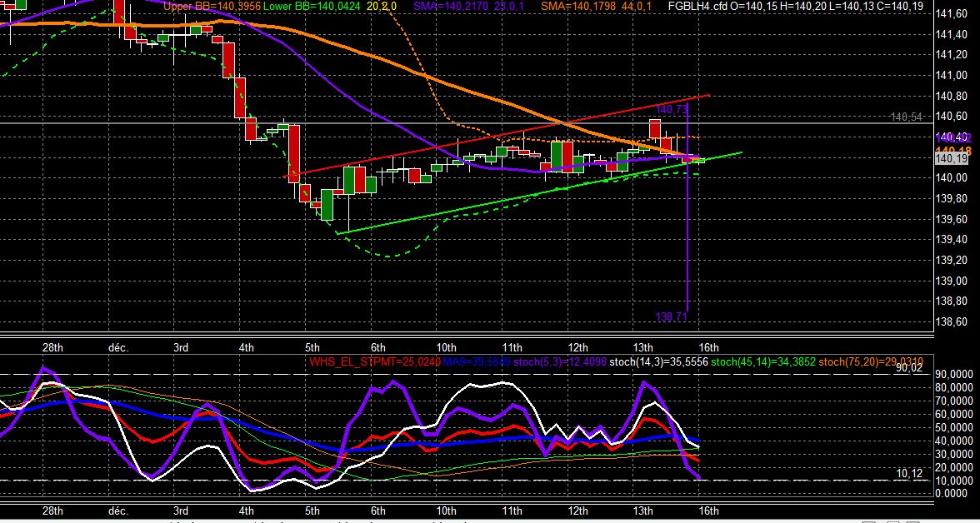Image resolution: width=980 pixels, height=523 pixels.
Task: Click 30,0000 on the stochastic scale
Action: tap(955, 454)
